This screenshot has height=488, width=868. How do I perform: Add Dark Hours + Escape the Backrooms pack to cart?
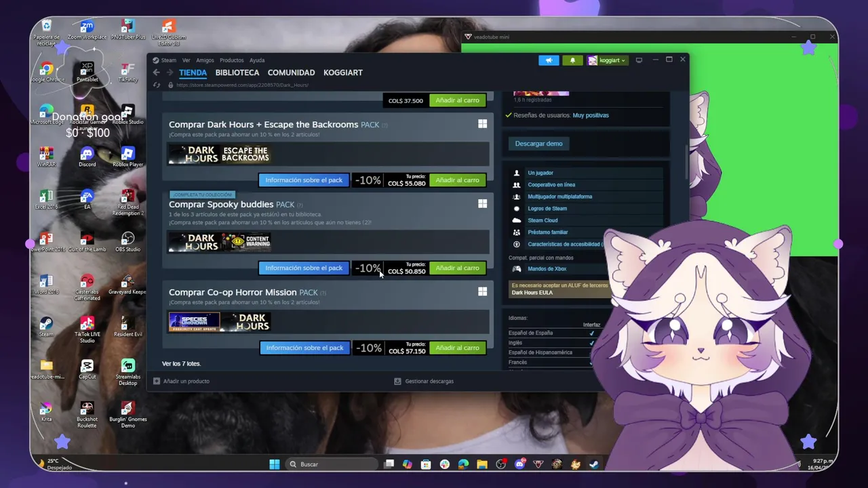(x=458, y=180)
